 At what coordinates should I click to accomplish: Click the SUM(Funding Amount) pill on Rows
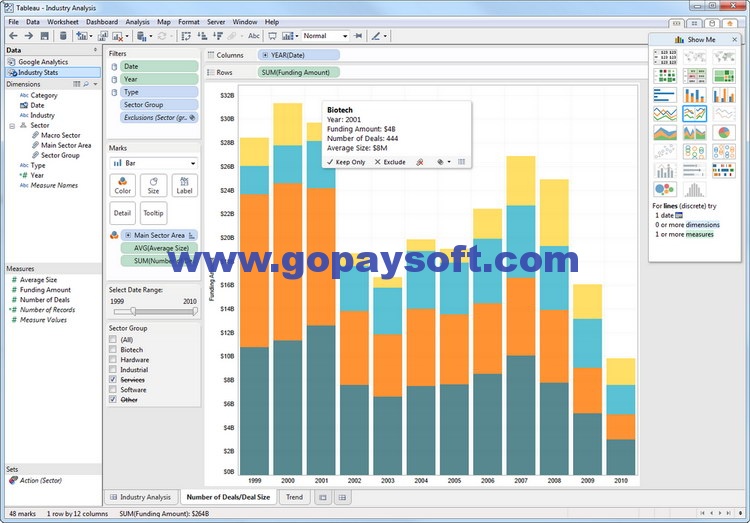(298, 72)
